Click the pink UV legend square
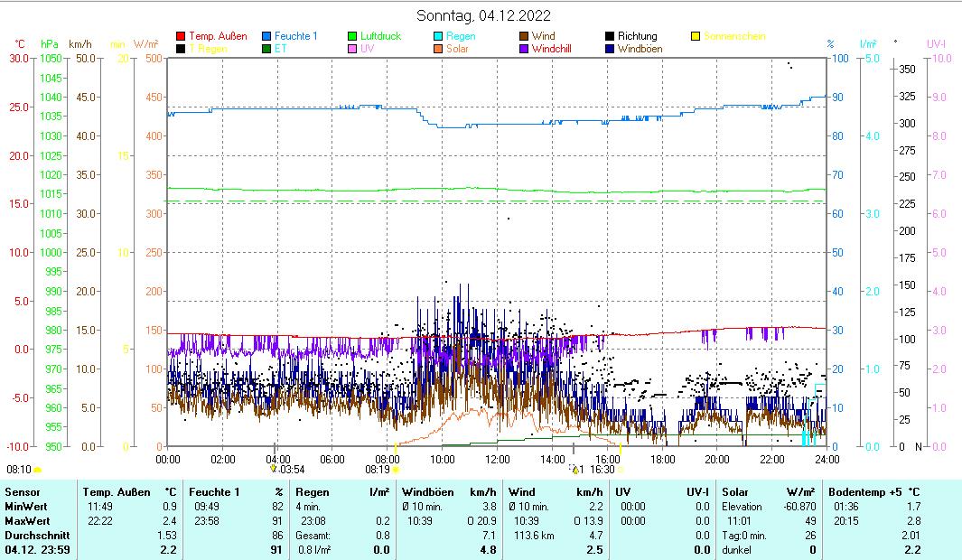This screenshot has width=962, height=560. tap(352, 49)
